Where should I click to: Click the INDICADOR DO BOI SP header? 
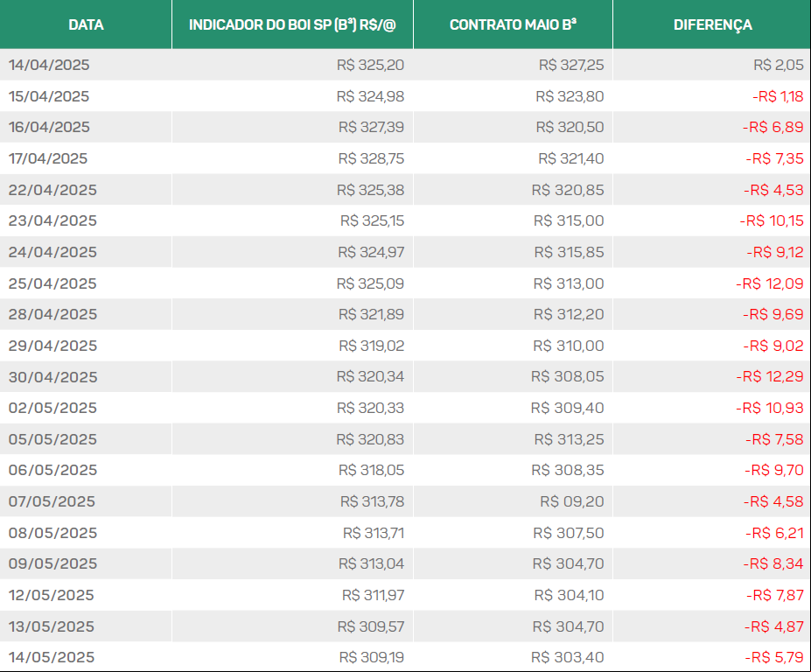[x=292, y=24]
